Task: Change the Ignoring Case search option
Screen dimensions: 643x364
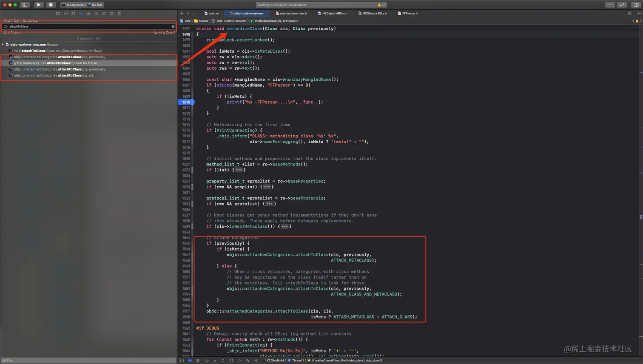Action: 164,32
